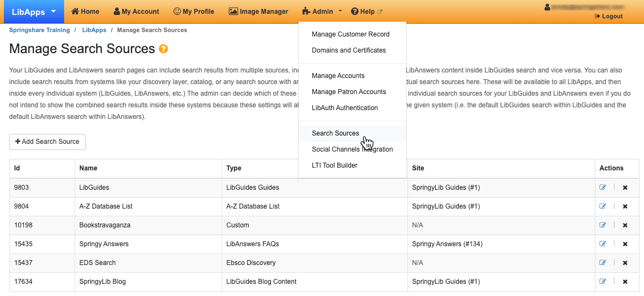This screenshot has height=296, width=644.
Task: Collapse the Admin dropdown menu
Action: coord(322,12)
